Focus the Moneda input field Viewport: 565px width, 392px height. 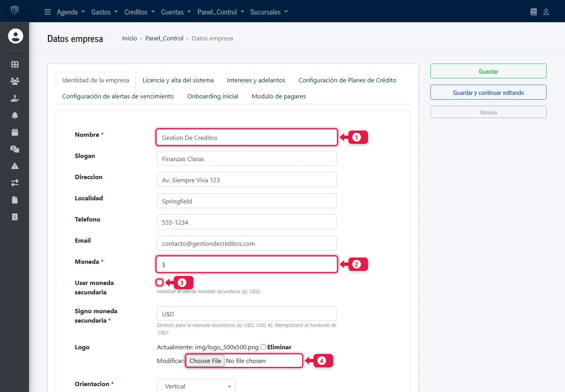tap(247, 265)
